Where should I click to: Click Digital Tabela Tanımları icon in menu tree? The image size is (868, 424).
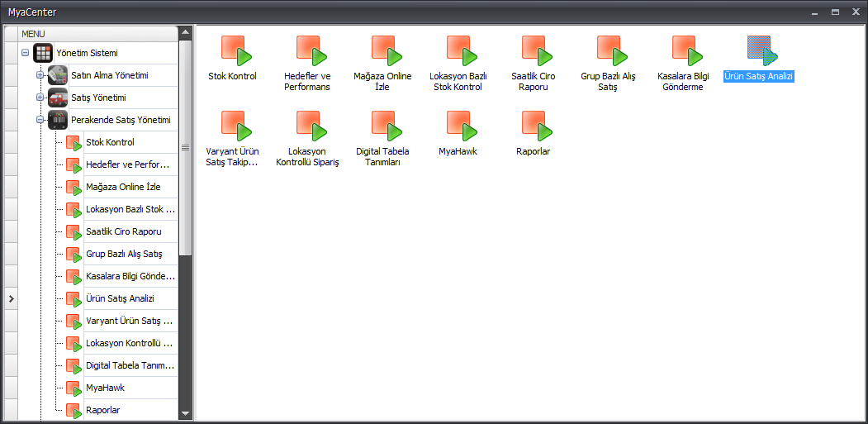coord(74,366)
